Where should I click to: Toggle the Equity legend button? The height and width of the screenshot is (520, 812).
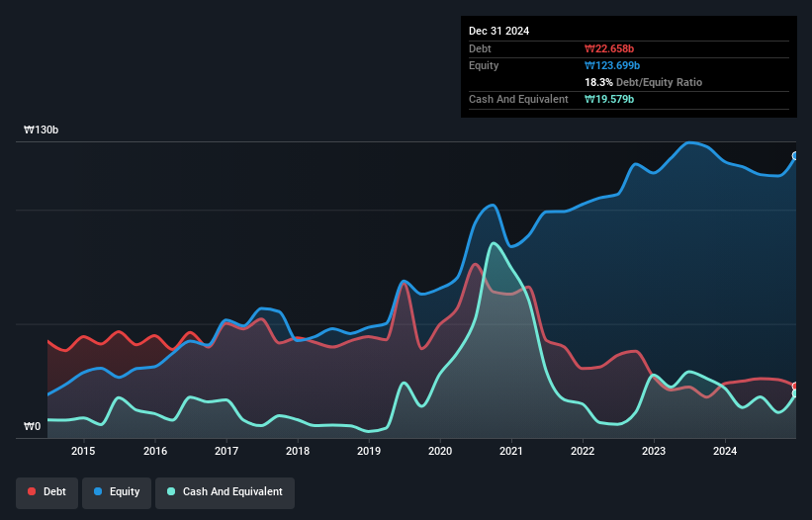[x=117, y=492]
